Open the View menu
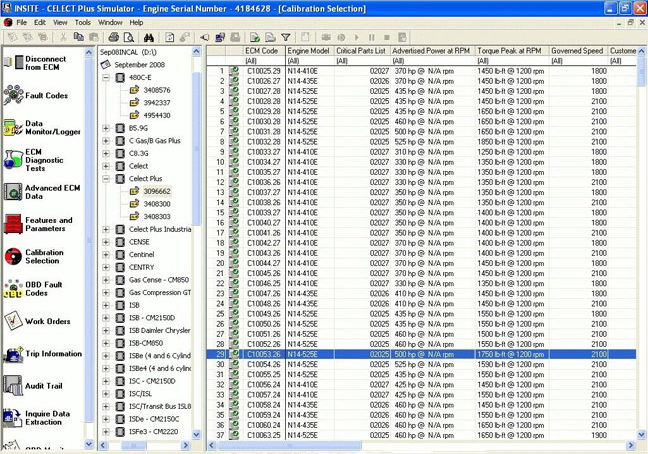Image resolution: width=648 pixels, height=454 pixels. (60, 22)
